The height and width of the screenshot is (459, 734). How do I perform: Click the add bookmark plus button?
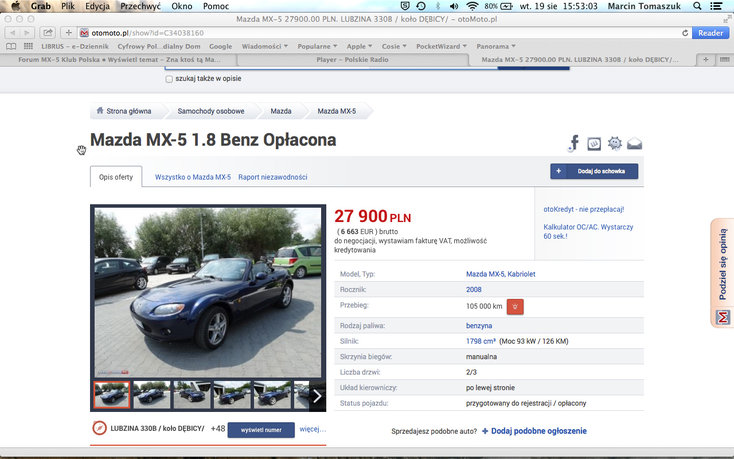(68, 33)
